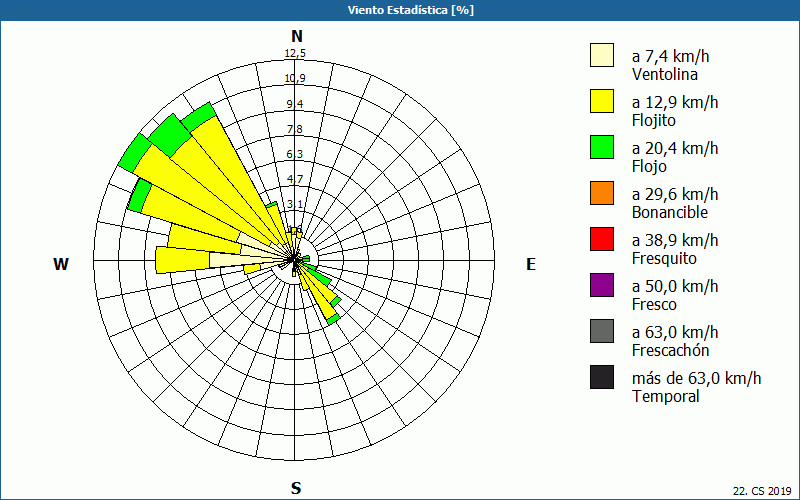Click the orange Bonancible legend swatch
This screenshot has height=500, width=800.
click(x=602, y=193)
